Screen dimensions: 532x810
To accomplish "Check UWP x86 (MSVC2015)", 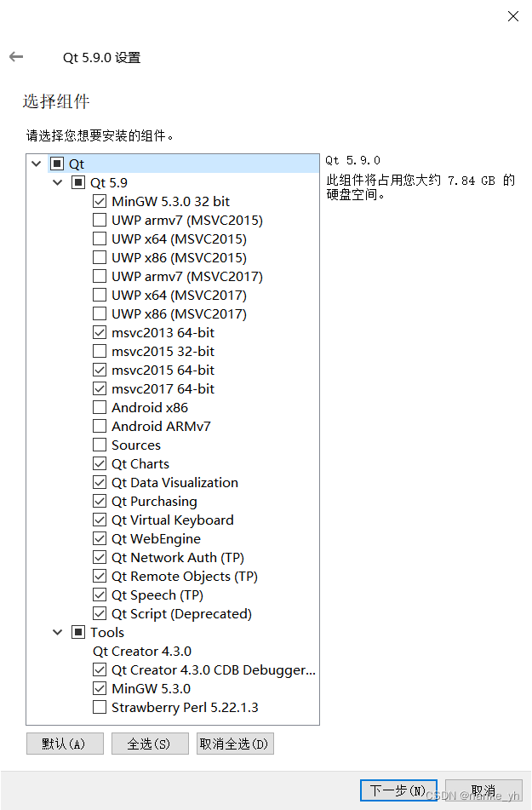I will point(100,257).
